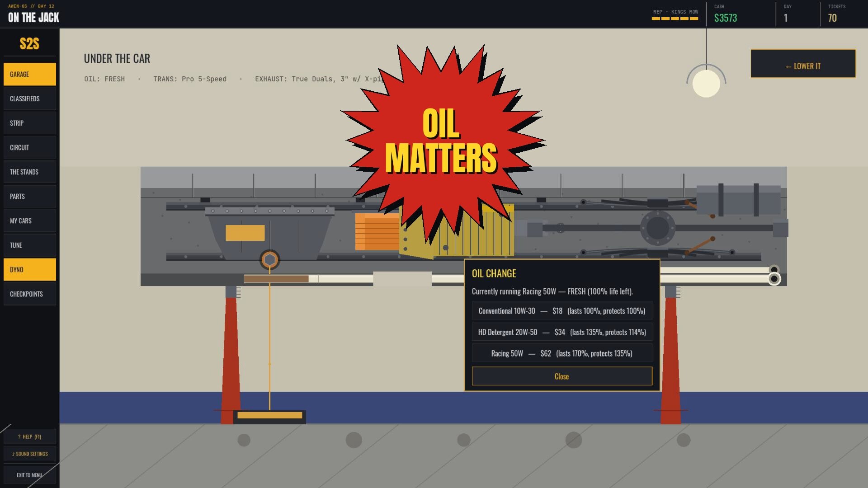Click the Lower It button
The width and height of the screenshot is (868, 488).
pos(803,64)
